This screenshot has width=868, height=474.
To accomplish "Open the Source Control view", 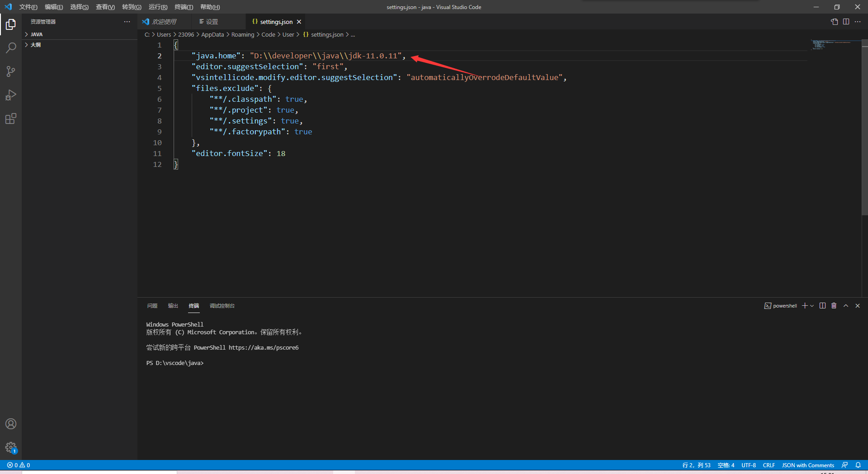I will (x=11, y=71).
